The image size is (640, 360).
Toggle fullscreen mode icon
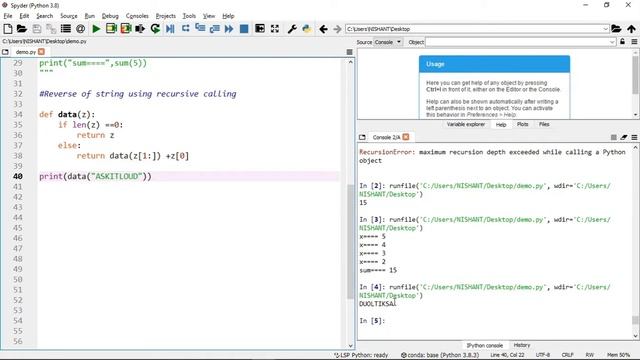(x=275, y=29)
